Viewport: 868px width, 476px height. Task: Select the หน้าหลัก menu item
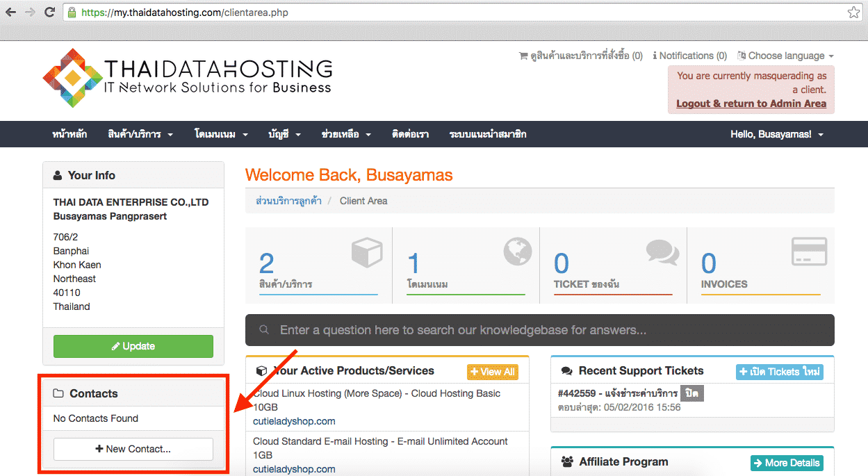(69, 134)
